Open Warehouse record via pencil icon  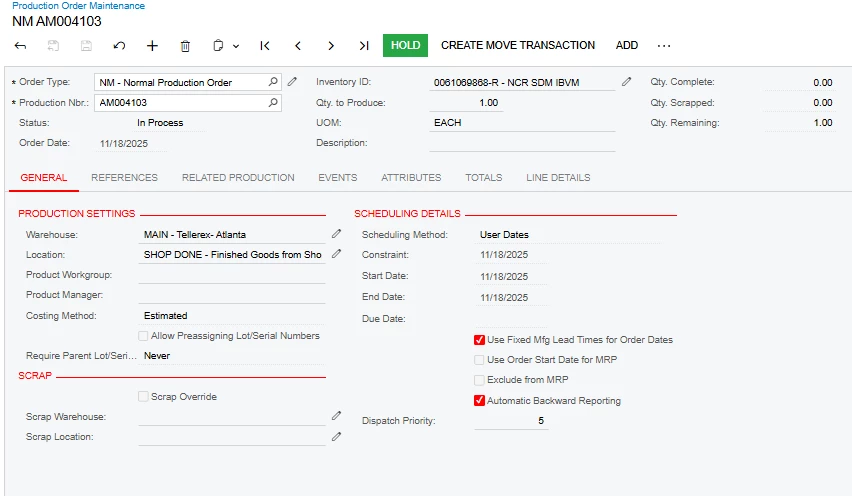coord(337,234)
